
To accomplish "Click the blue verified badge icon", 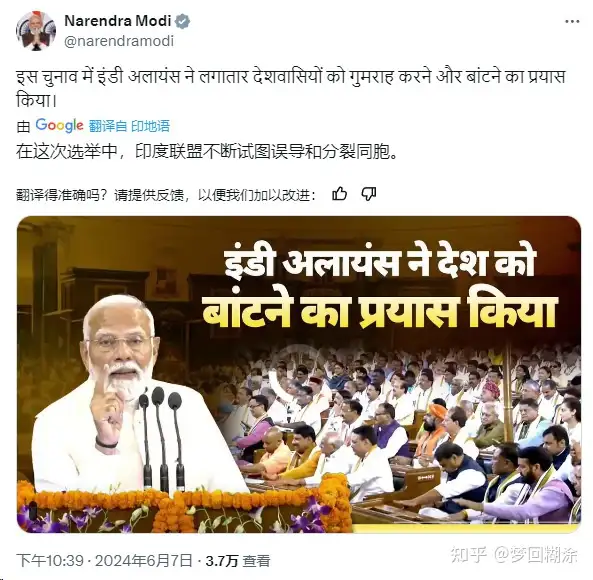I will pos(183,21).
